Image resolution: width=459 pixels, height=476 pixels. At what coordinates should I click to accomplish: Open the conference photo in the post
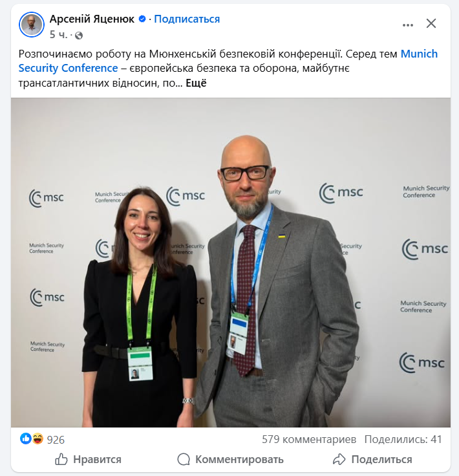(x=231, y=263)
